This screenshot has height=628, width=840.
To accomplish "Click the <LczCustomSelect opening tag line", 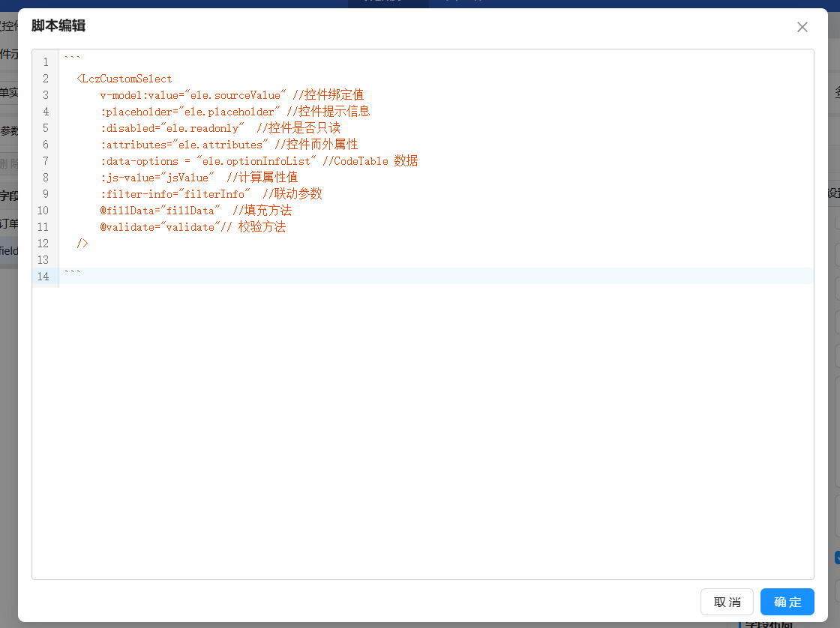I will click(124, 79).
